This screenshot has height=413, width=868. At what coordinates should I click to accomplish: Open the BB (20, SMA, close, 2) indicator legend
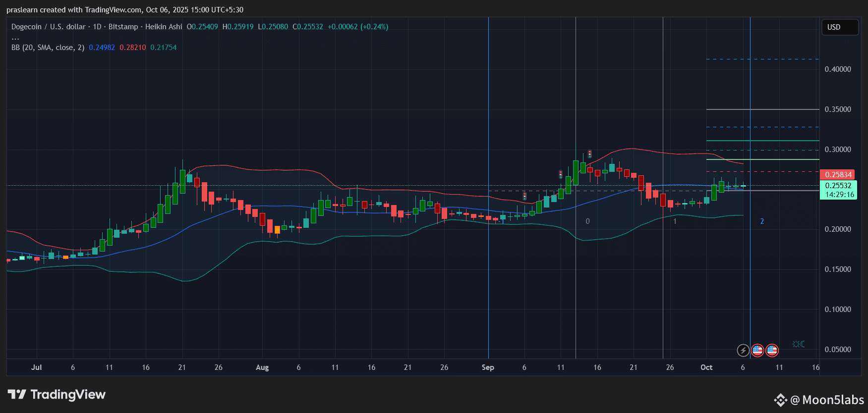coord(48,48)
